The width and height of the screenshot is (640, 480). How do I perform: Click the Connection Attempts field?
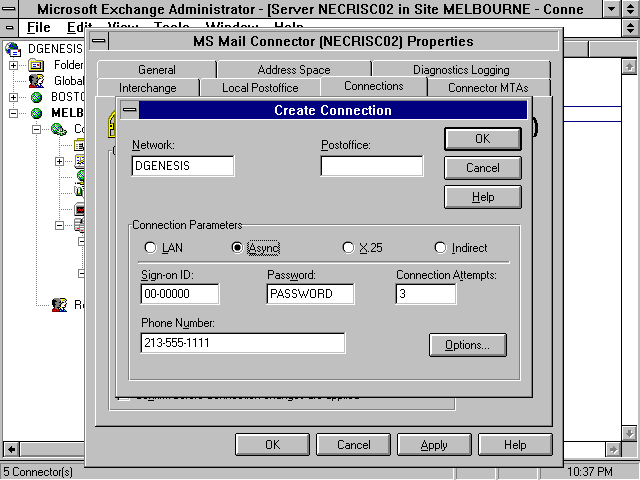pos(426,294)
